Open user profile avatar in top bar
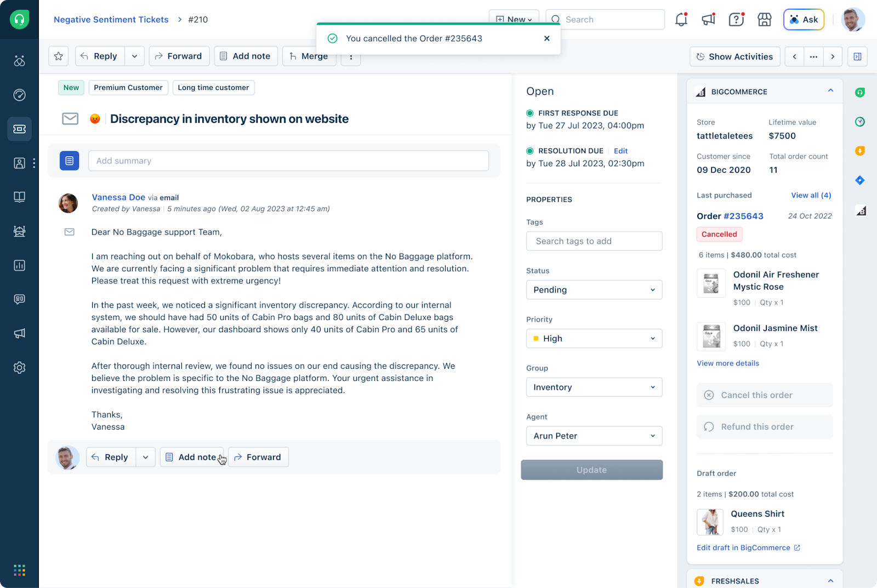Image resolution: width=877 pixels, height=588 pixels. tap(852, 20)
